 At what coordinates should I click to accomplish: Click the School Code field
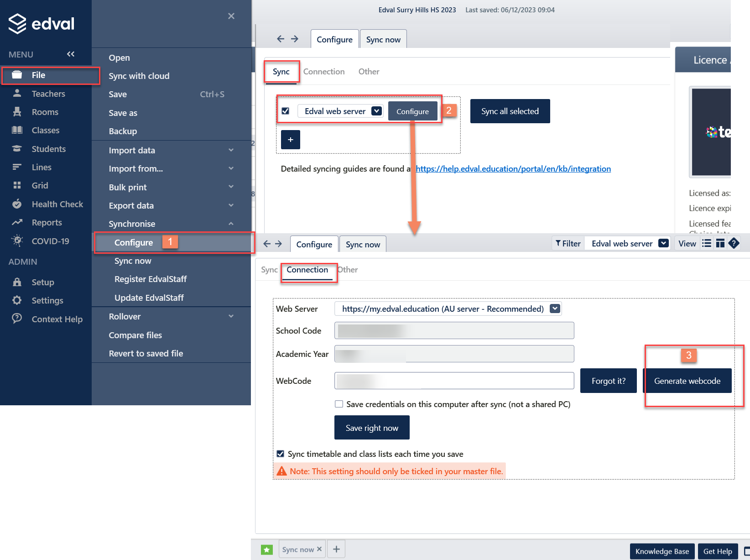(454, 330)
